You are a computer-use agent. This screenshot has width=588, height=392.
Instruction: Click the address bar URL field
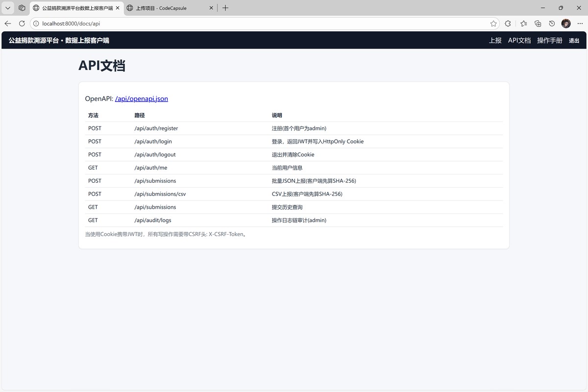click(x=245, y=24)
